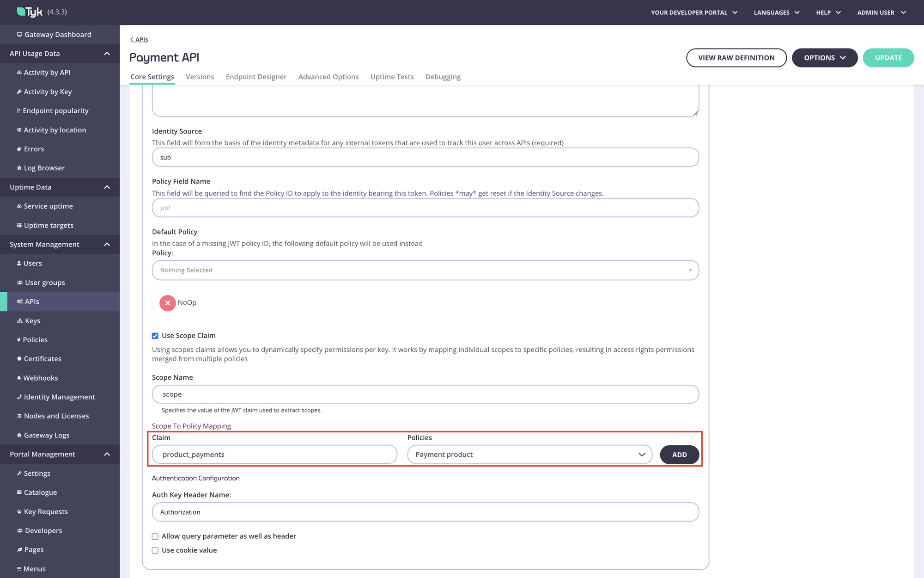The height and width of the screenshot is (578, 924).
Task: Click the Activity by API icon
Action: (18, 72)
